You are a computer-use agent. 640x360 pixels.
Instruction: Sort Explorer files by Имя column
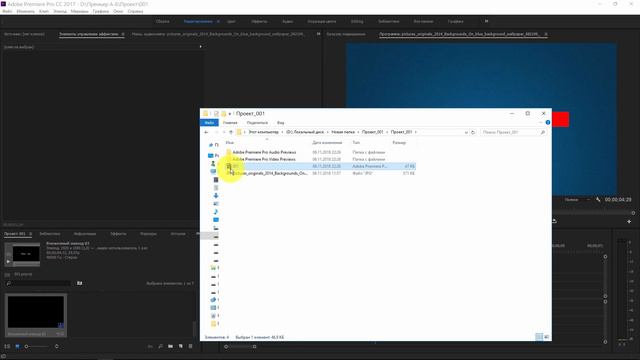point(230,143)
